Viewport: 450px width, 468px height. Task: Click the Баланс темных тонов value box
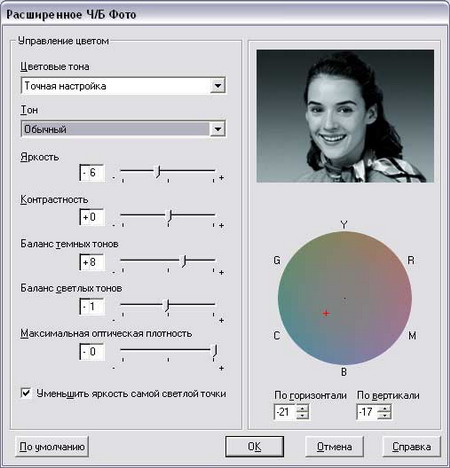point(92,262)
